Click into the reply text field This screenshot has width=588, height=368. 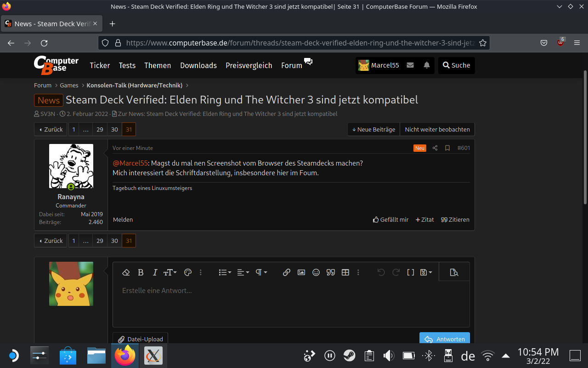click(x=291, y=304)
